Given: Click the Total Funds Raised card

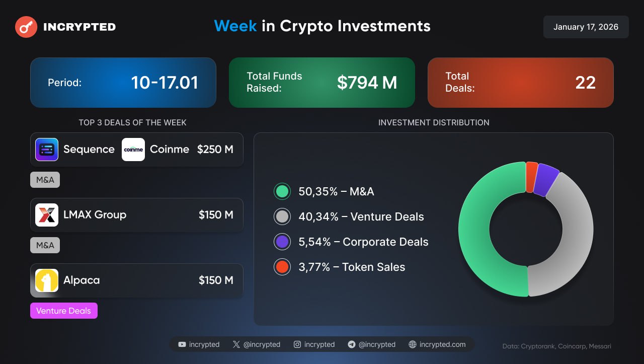Looking at the screenshot, I should click(322, 83).
